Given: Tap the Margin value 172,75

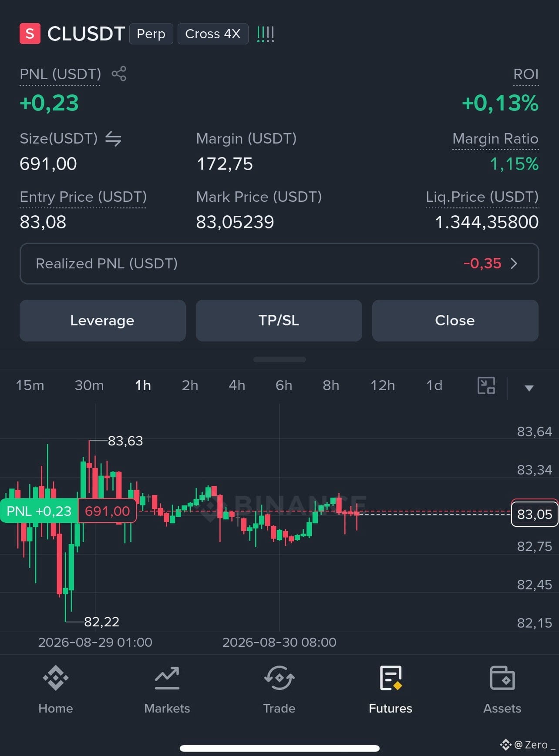Looking at the screenshot, I should pyautogui.click(x=225, y=164).
